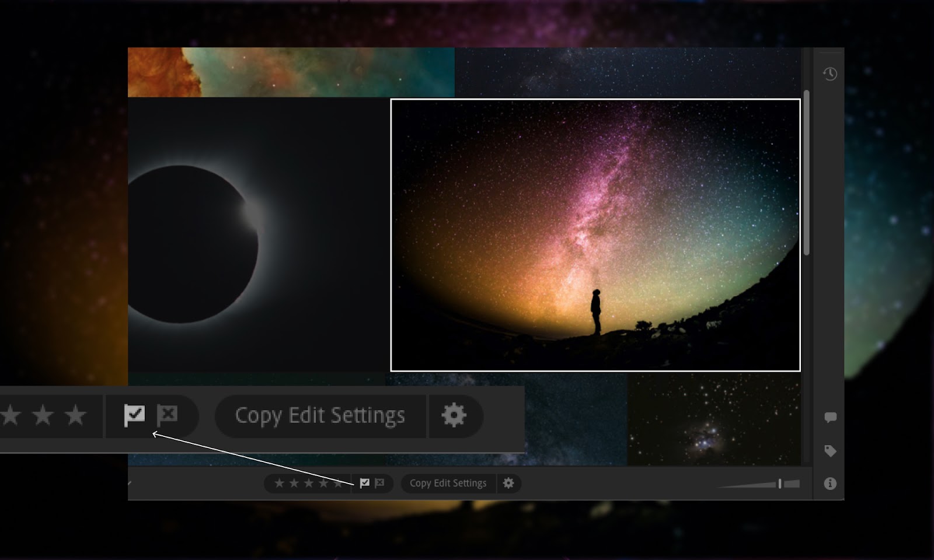This screenshot has width=934, height=560.
Task: Select the Milky Way silhouette photo
Action: (595, 235)
